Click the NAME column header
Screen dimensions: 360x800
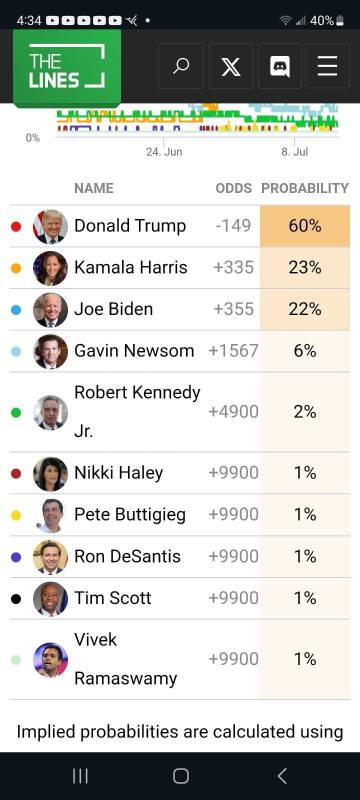tap(94, 188)
